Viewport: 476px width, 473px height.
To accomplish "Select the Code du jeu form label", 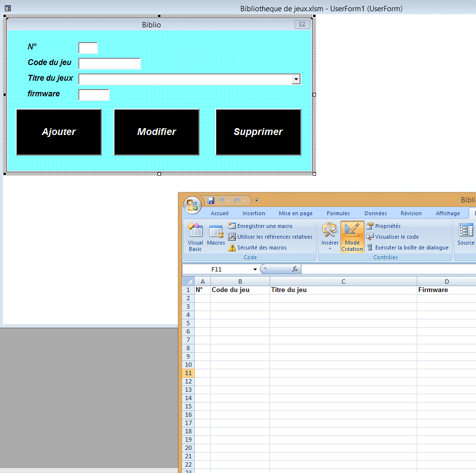I will click(x=49, y=63).
